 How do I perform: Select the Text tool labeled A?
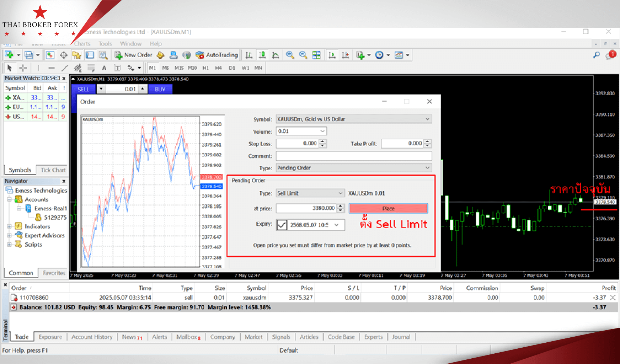pos(104,68)
